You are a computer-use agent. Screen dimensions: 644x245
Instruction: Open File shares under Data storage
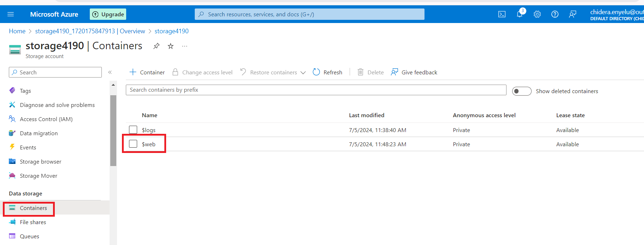click(33, 222)
